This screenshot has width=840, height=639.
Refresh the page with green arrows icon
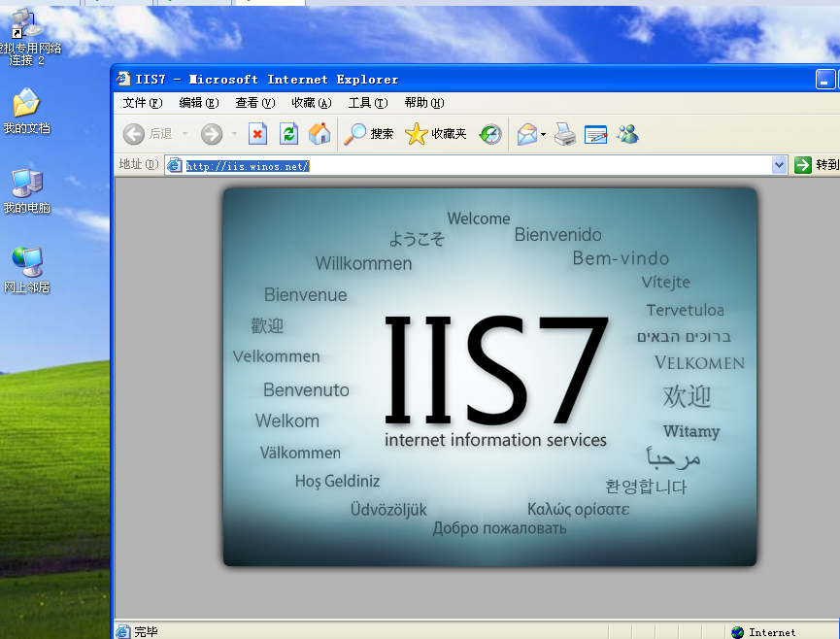(288, 134)
